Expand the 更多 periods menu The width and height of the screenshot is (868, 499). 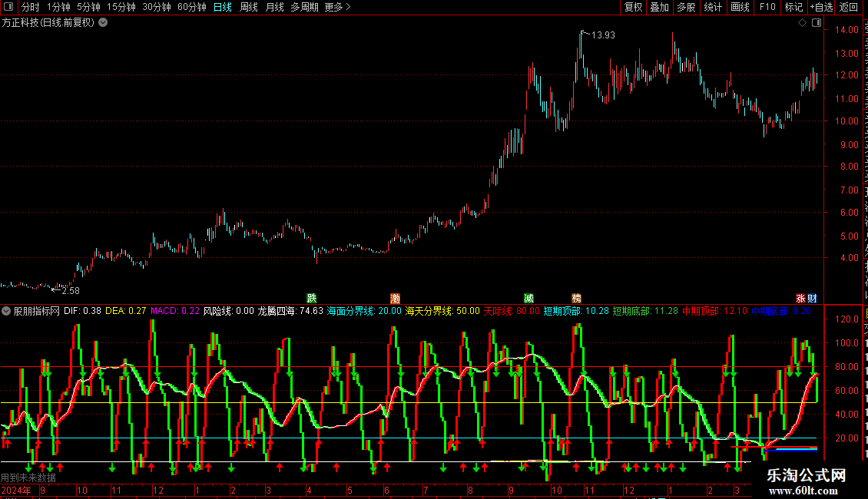338,7
